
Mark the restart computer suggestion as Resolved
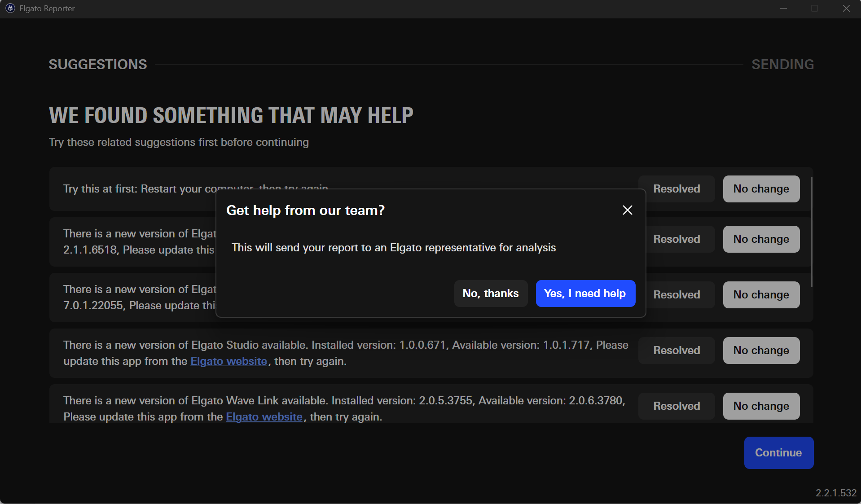pos(676,188)
